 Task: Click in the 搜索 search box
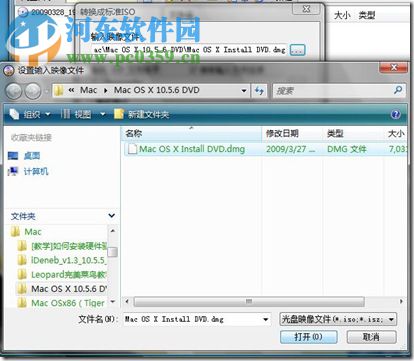coord(333,91)
